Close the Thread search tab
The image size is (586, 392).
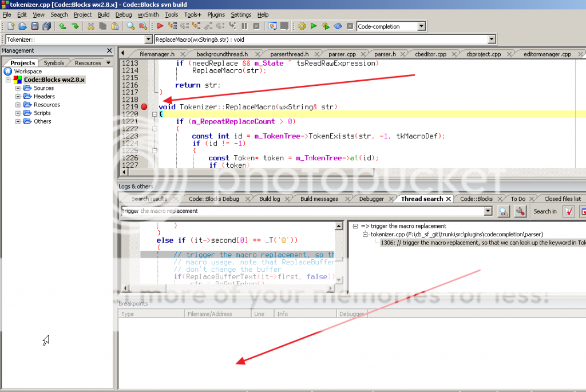coord(449,199)
